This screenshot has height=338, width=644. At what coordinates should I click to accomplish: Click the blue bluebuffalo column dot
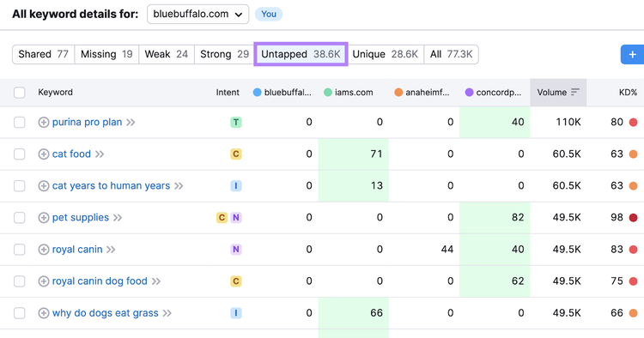[257, 93]
